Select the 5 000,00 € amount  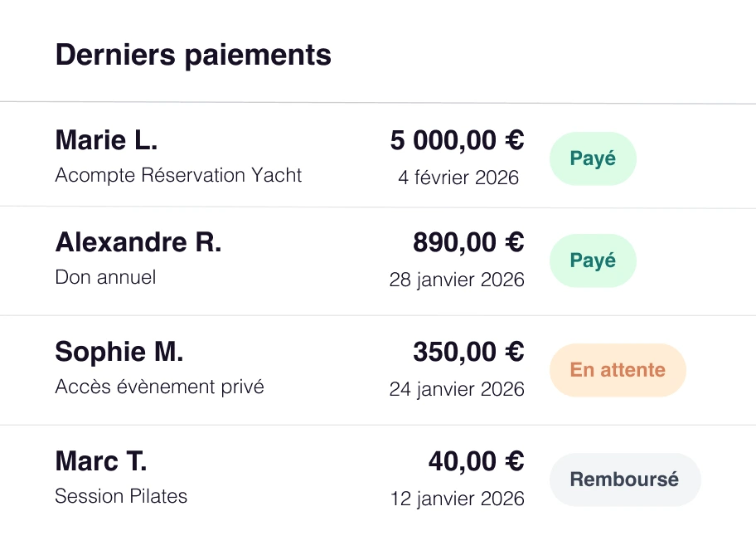tap(457, 140)
